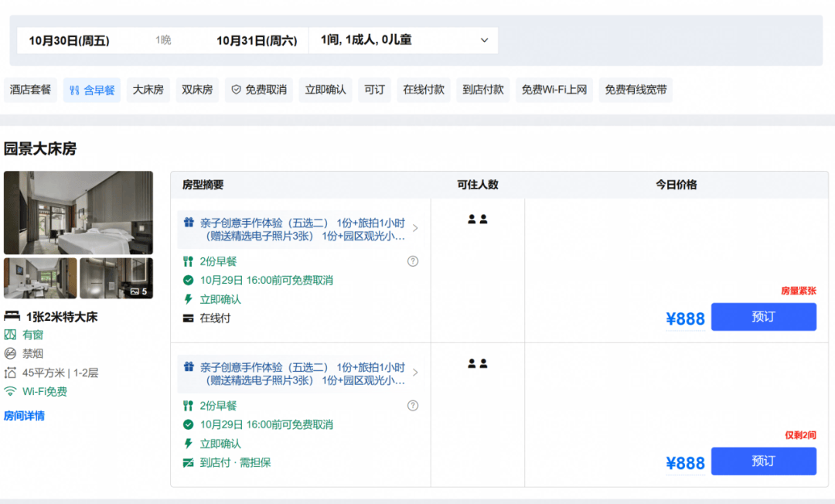Image resolution: width=835 pixels, height=504 pixels.
Task: Click the ¥888 price in the 房量紧张 row
Action: [685, 318]
